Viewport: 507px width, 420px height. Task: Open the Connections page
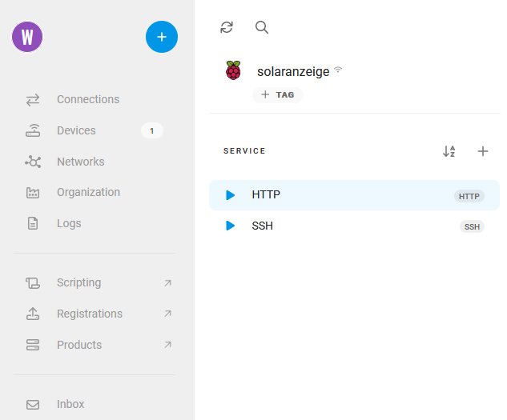pyautogui.click(x=88, y=100)
